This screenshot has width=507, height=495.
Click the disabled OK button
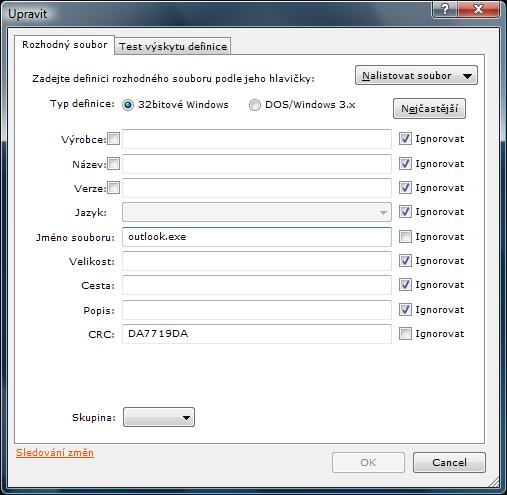368,462
